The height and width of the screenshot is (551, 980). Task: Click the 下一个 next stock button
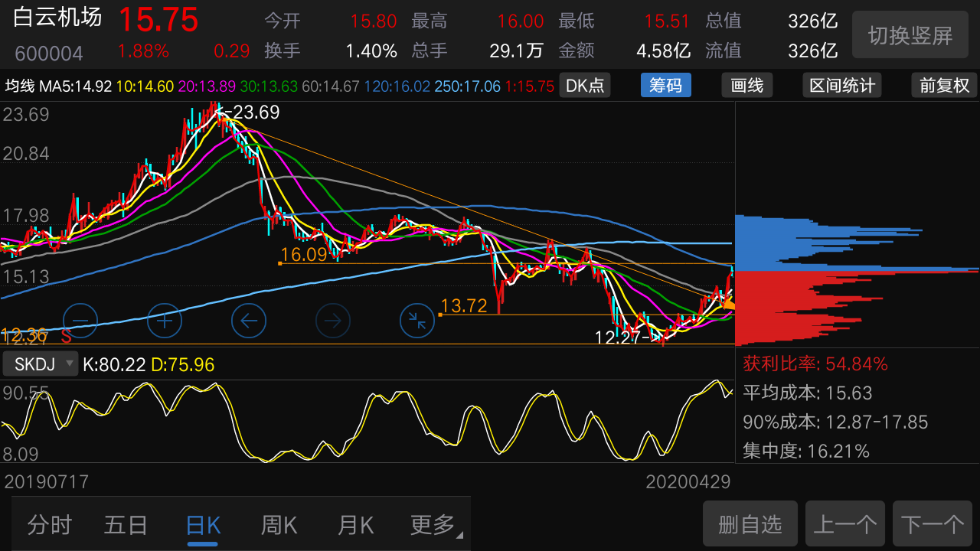[933, 524]
